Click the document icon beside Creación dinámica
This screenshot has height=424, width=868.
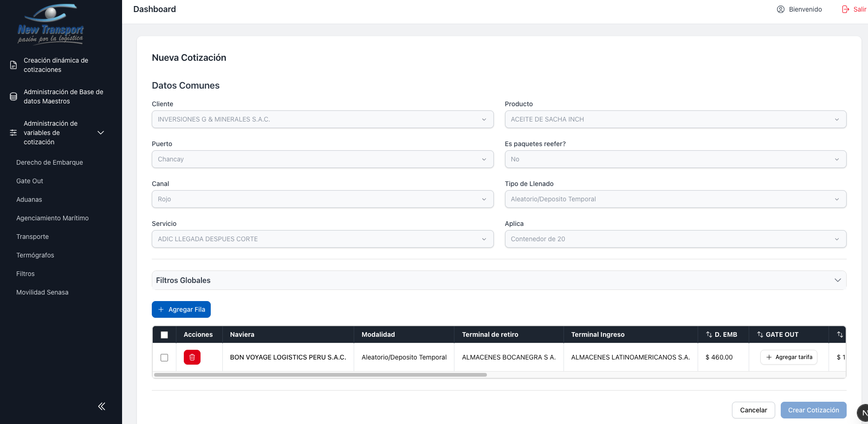point(13,65)
